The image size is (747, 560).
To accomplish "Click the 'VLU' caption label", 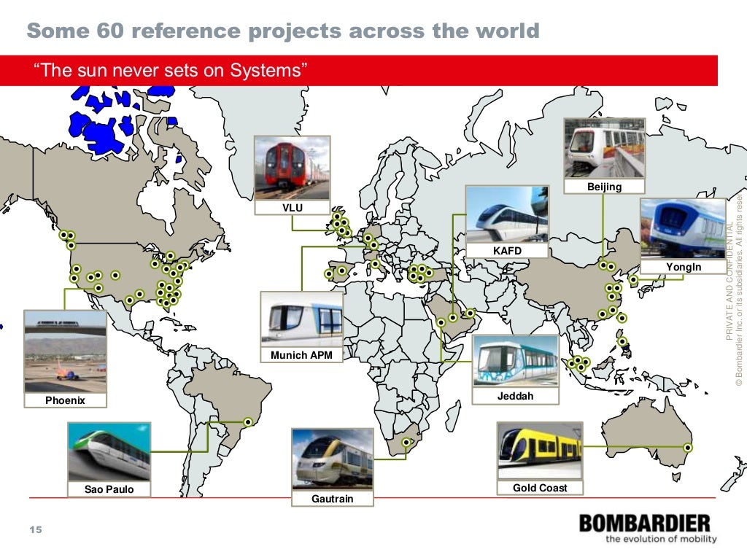I will click(x=292, y=208).
